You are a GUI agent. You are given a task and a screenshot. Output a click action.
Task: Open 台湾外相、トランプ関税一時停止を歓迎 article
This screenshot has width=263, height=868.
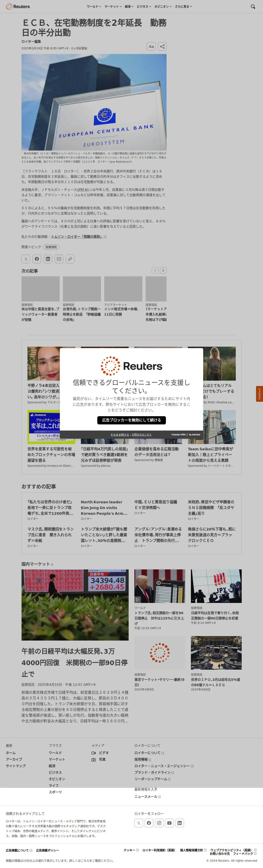tap(82, 314)
